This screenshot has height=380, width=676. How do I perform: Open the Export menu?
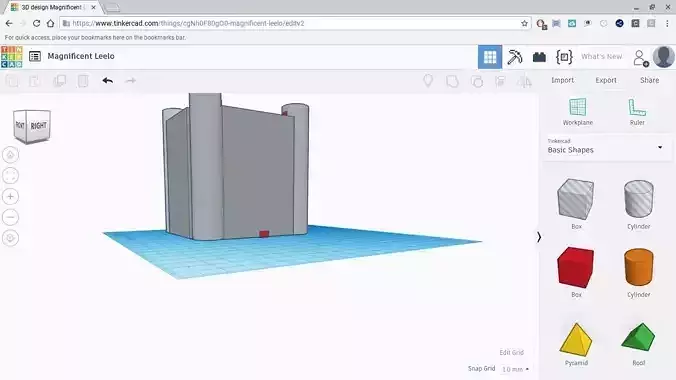tap(606, 80)
